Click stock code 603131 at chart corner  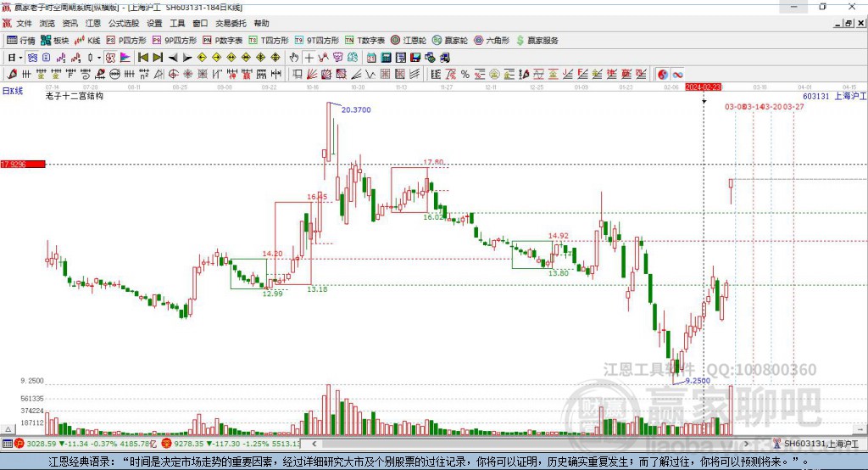point(816,96)
